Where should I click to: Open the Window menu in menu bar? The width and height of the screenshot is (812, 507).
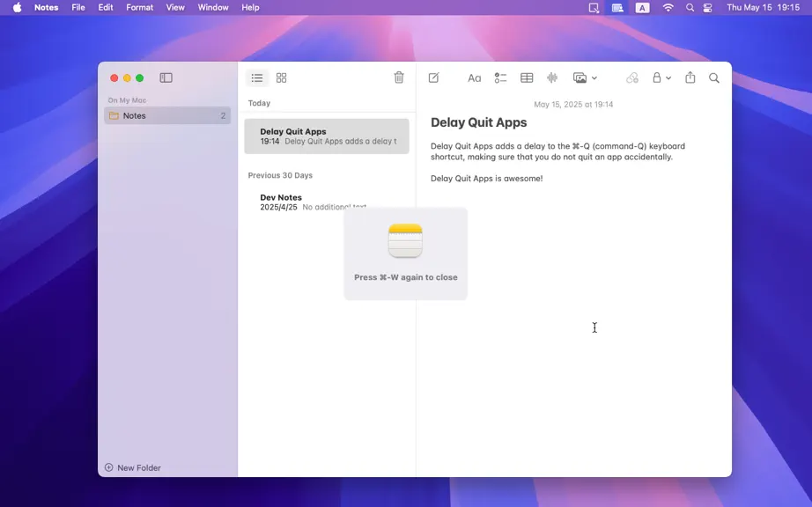coord(213,7)
